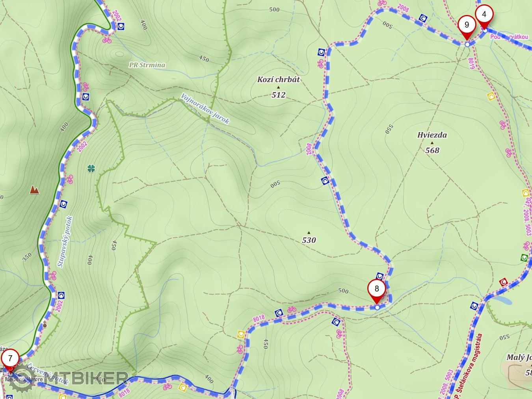
Task: Click the brown mountain peaks icon
Action: [35, 190]
